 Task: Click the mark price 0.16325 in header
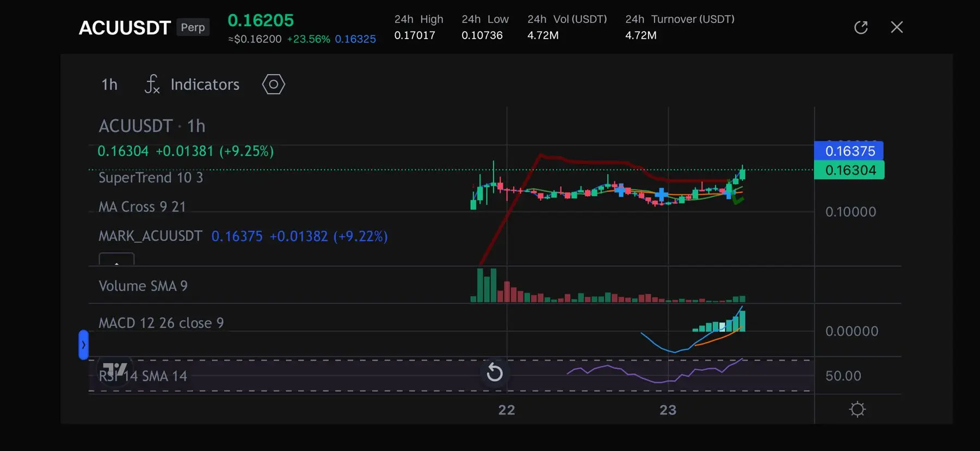click(x=355, y=39)
